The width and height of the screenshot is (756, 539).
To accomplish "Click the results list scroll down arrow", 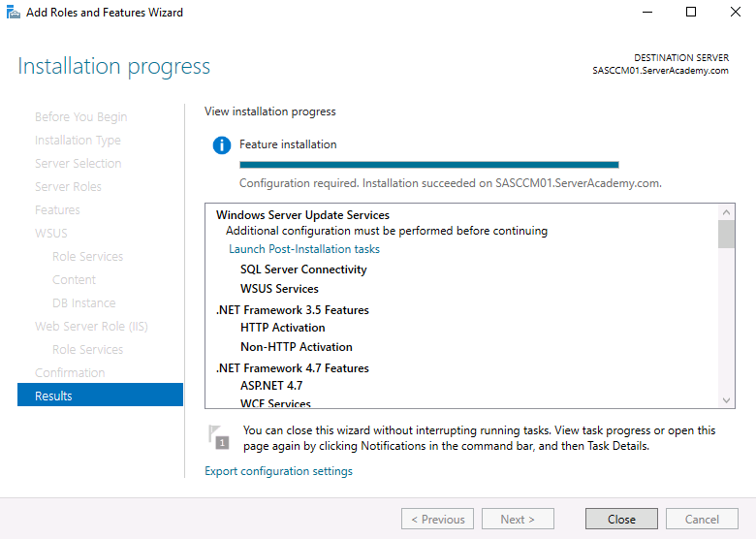I will click(727, 400).
